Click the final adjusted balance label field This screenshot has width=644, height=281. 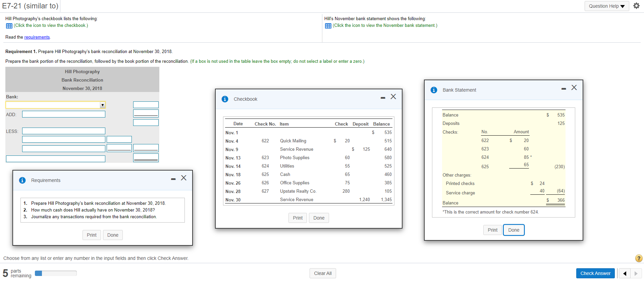coord(56,159)
